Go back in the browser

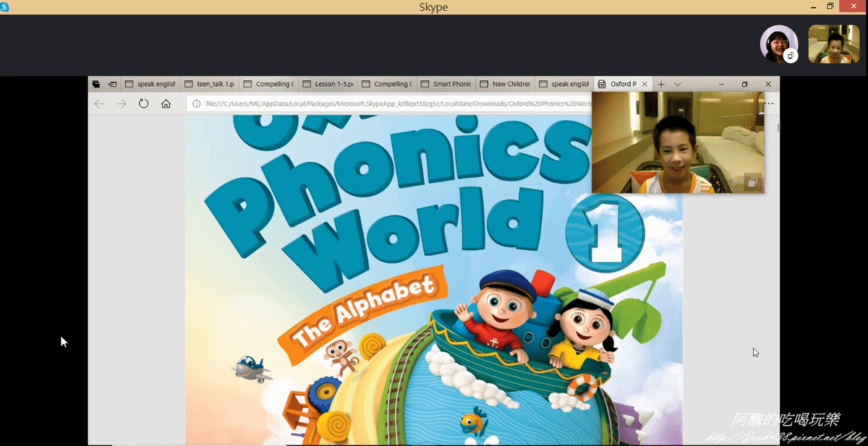(99, 104)
